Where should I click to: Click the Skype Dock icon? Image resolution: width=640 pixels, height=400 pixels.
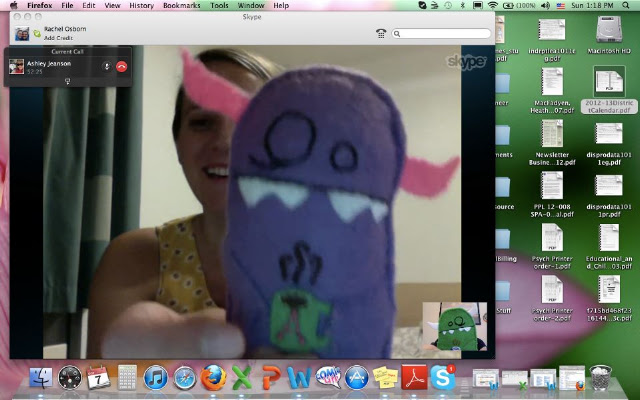click(442, 378)
